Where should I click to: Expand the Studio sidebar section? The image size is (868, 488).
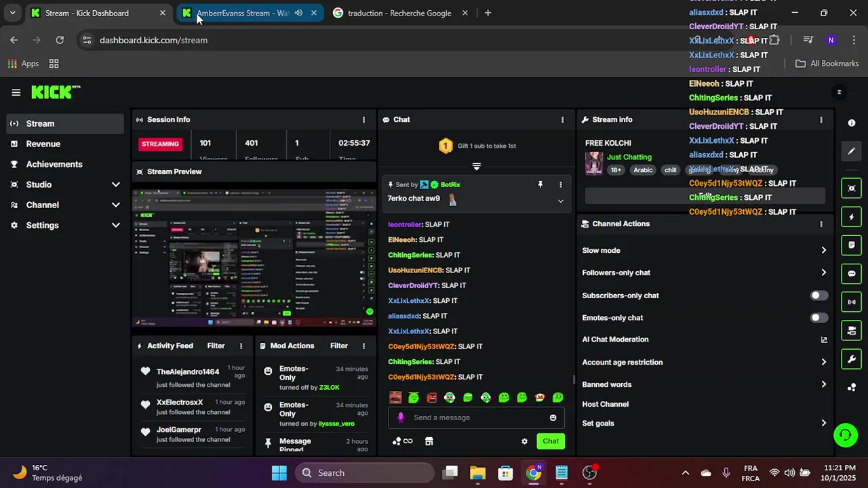[115, 184]
